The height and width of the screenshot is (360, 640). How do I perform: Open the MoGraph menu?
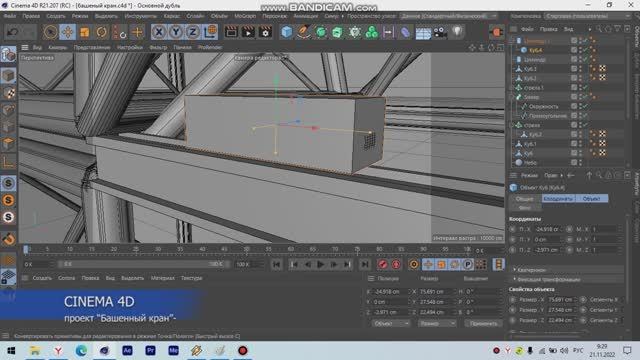point(245,16)
